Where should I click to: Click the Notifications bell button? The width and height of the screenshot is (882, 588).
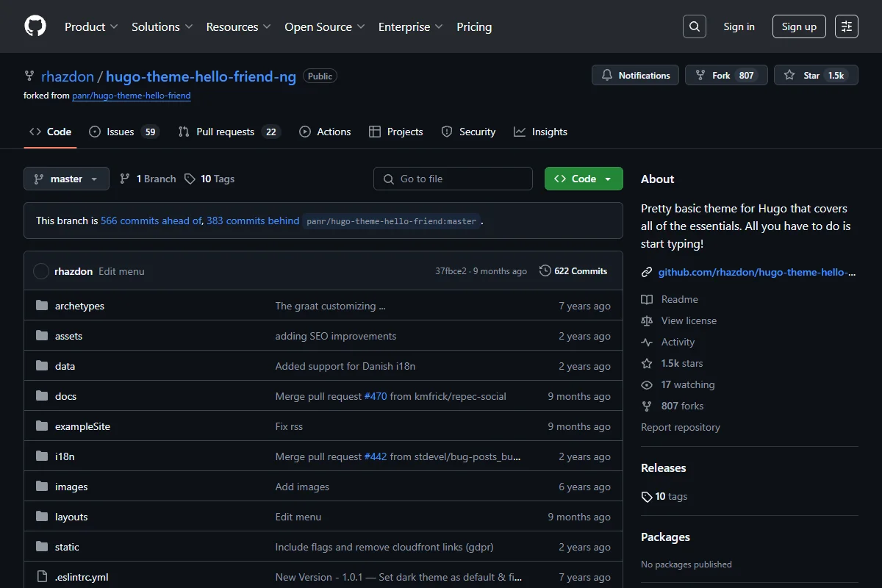tap(637, 75)
